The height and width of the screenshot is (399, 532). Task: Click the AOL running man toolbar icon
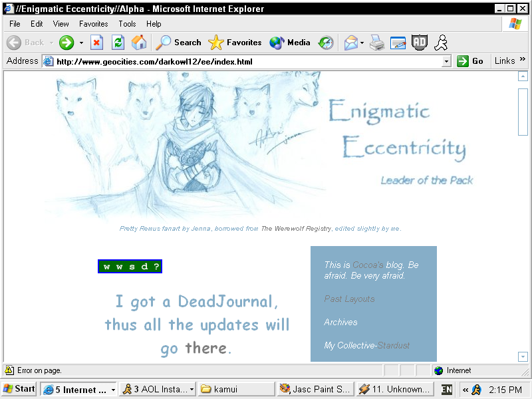[441, 43]
